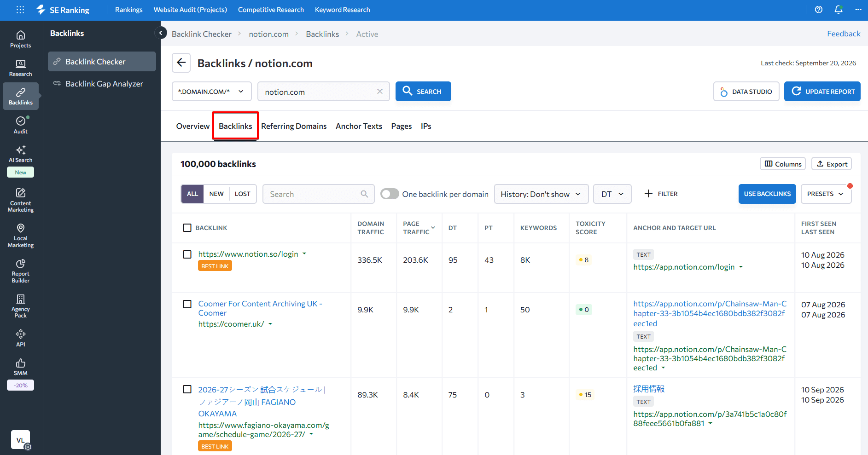This screenshot has height=455, width=868.
Task: Clear the notion.com search field
Action: (380, 92)
